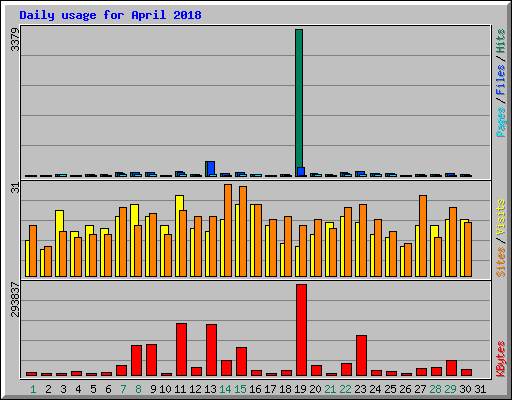Click day 1 on the x-axis
Viewport: 512px width, 400px height.
coord(33,389)
